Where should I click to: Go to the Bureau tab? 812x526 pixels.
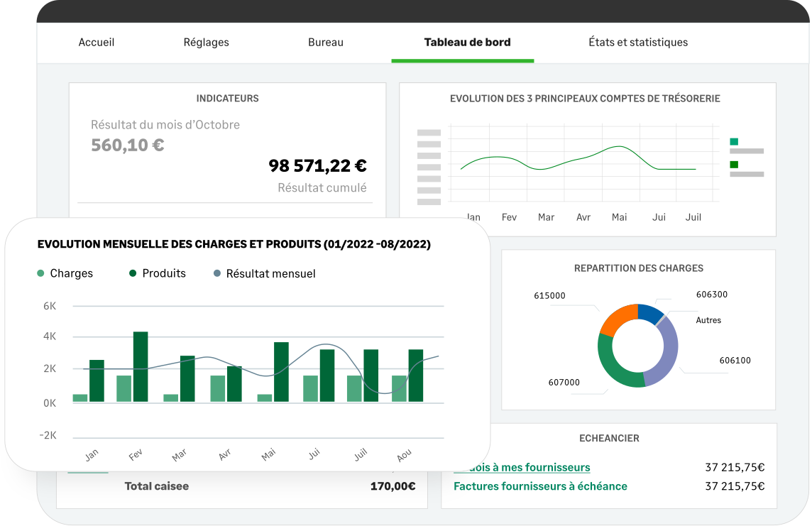[326, 43]
